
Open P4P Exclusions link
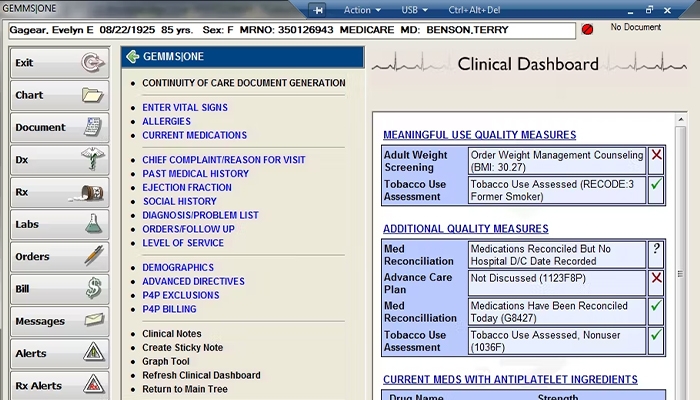pyautogui.click(x=181, y=295)
